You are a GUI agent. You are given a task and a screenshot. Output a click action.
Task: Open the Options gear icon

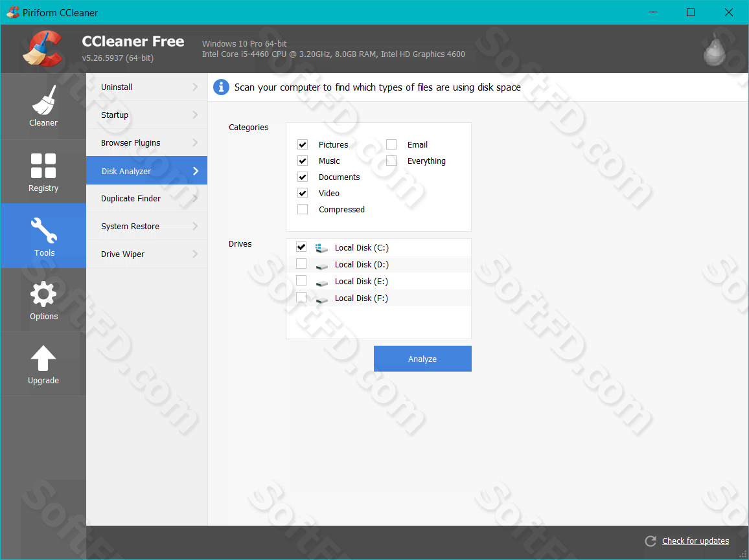tap(43, 294)
